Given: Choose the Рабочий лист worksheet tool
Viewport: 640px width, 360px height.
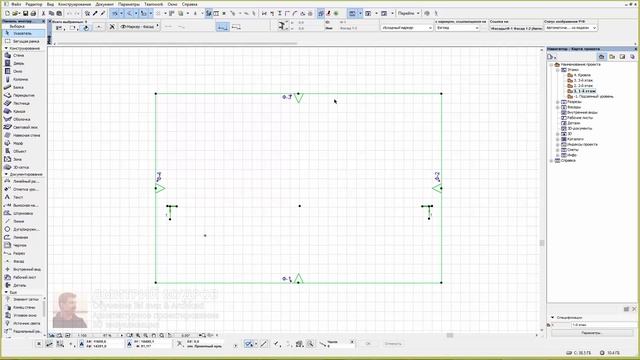Looking at the screenshot, I should pyautogui.click(x=24, y=277).
